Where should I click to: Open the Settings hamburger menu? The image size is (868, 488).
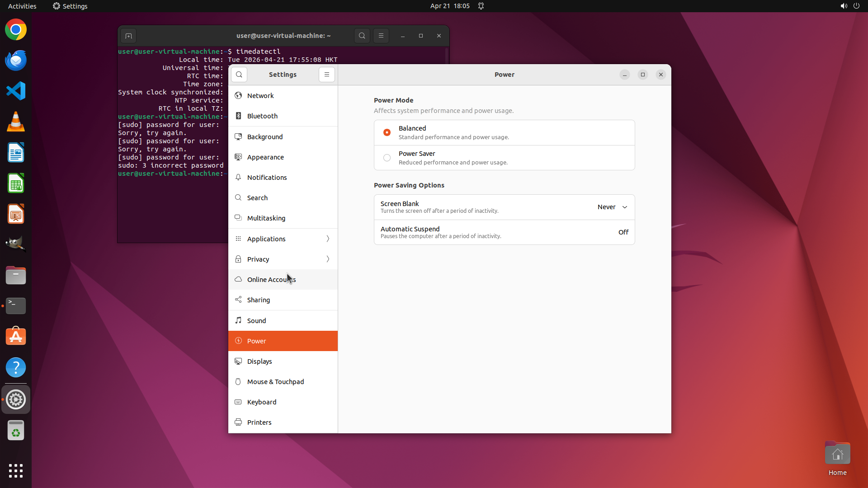327,75
